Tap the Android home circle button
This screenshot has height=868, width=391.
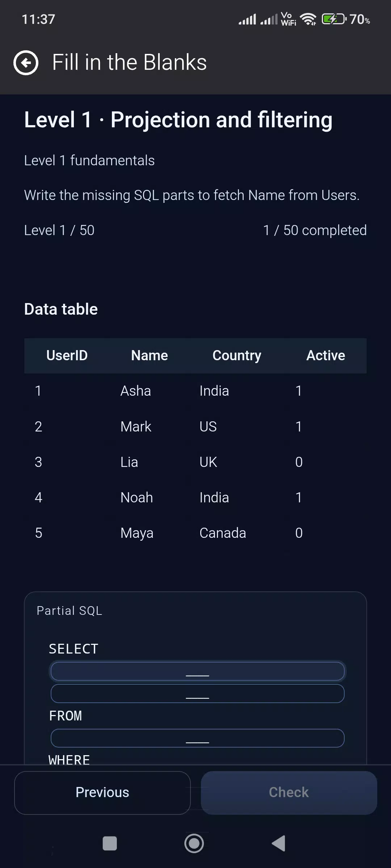click(x=194, y=843)
